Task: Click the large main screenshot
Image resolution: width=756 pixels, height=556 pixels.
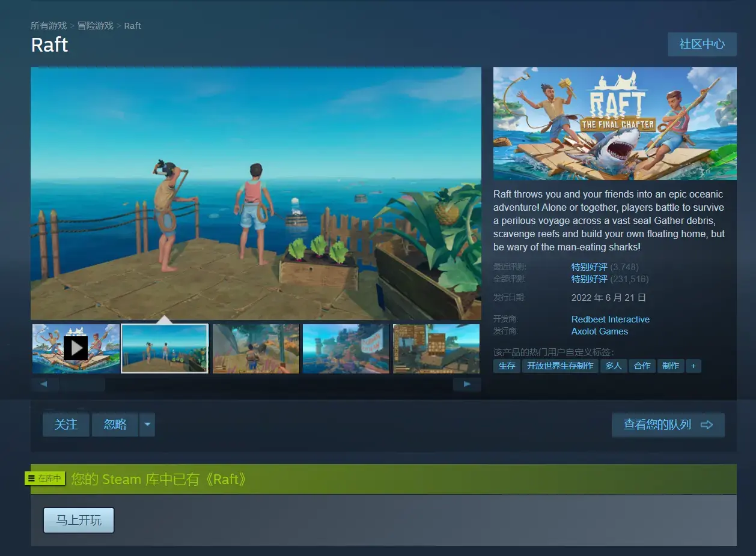Action: (256, 193)
